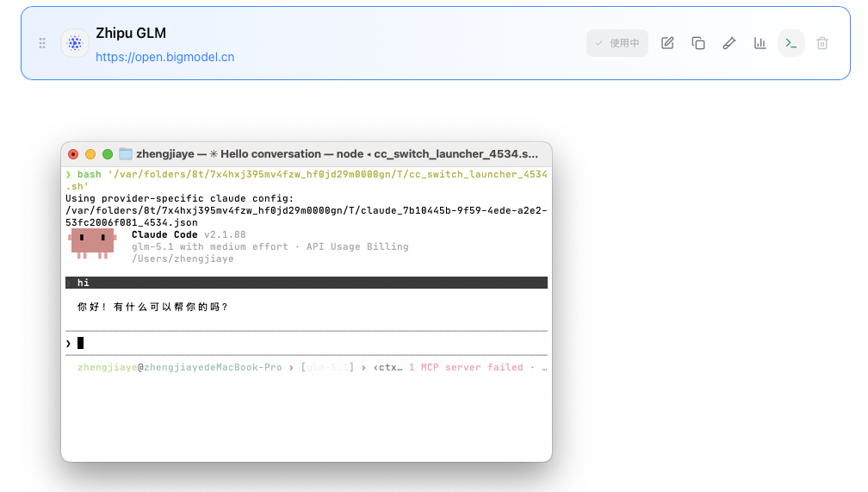The image size is (868, 492).
Task: Click the '/Users/zhengjiaye' path text
Action: [183, 258]
